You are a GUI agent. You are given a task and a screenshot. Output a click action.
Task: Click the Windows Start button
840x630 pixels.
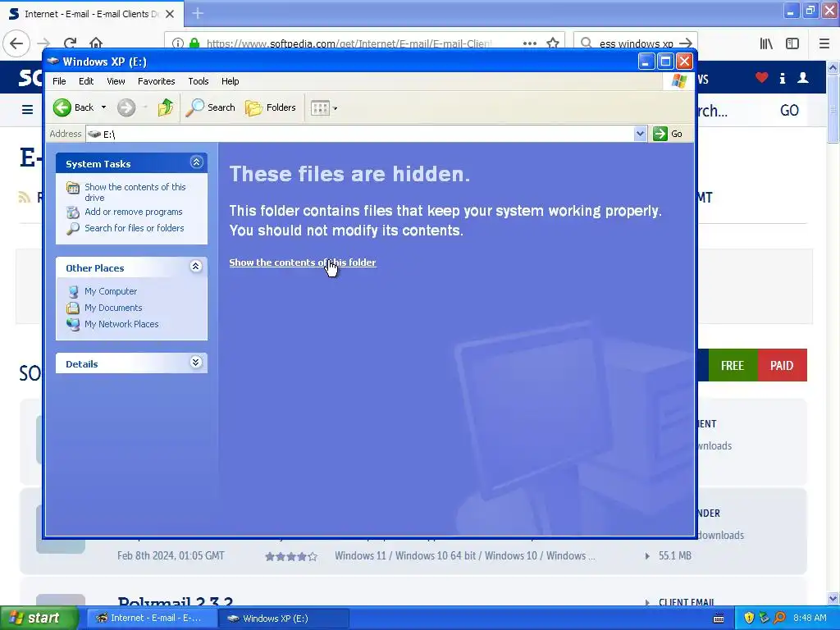point(39,619)
